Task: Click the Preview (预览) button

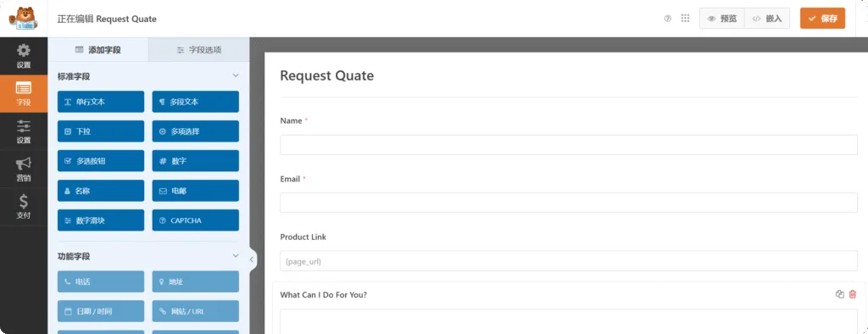Action: tap(722, 19)
